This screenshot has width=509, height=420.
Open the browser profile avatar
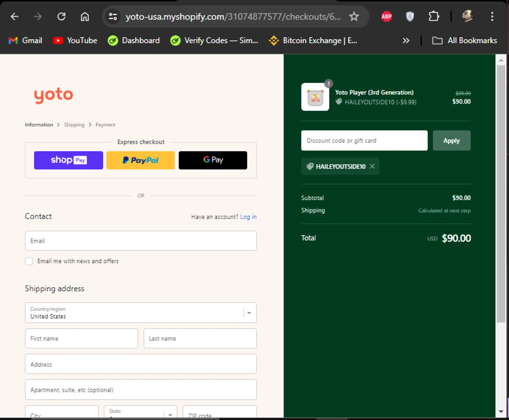[468, 16]
